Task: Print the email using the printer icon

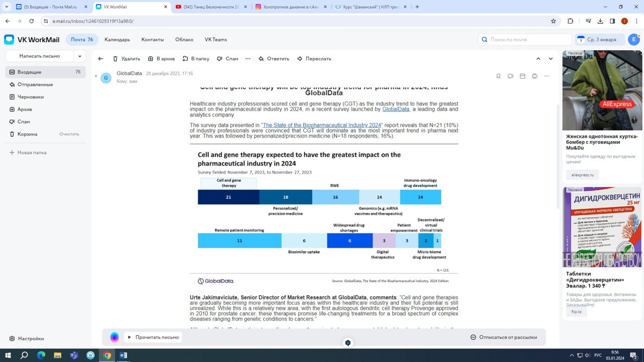Action: click(535, 76)
